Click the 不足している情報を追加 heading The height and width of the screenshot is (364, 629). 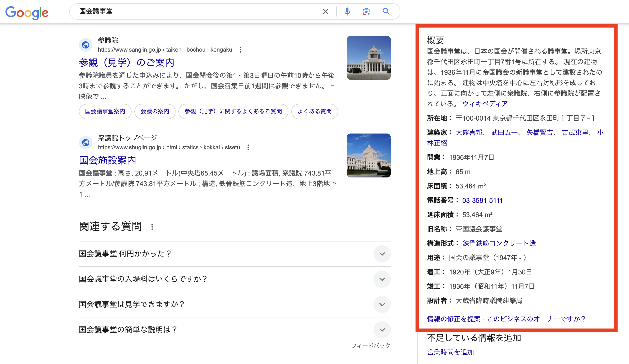[474, 338]
